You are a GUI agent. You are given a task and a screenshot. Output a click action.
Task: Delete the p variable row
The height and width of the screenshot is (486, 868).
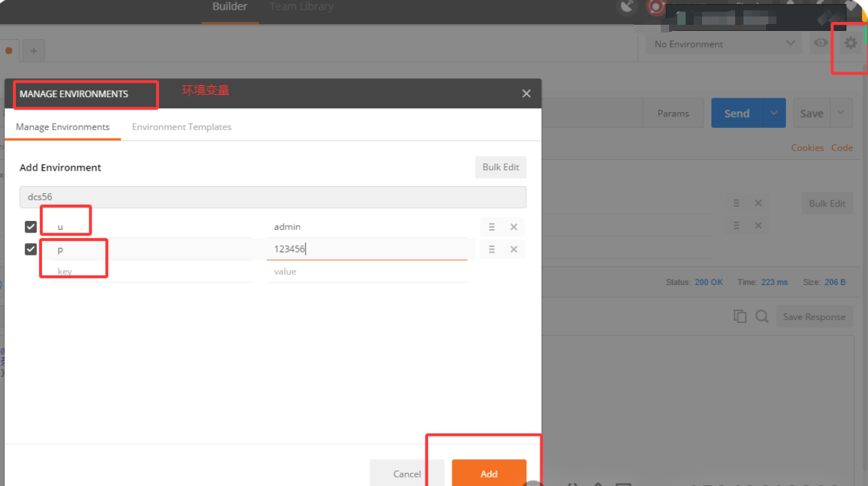tap(514, 249)
